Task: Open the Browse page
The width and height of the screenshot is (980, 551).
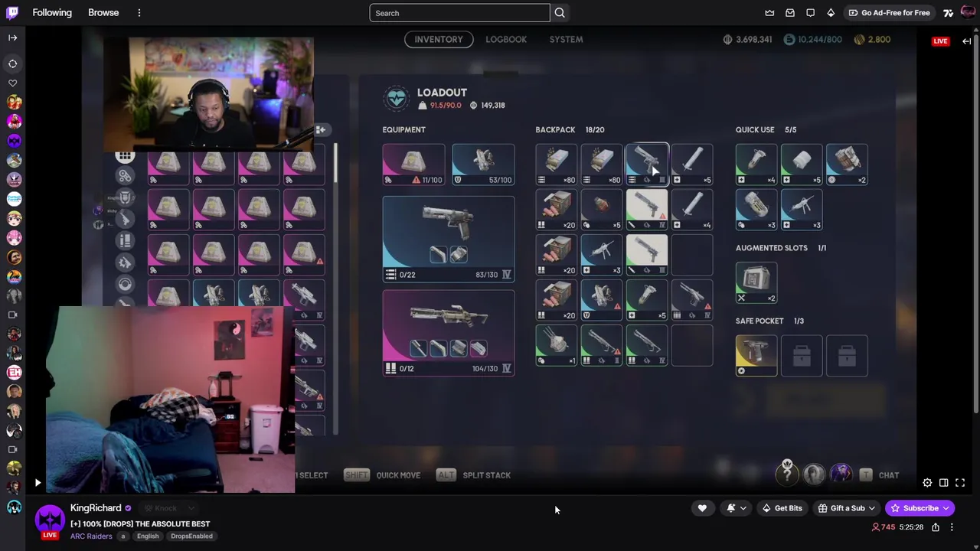Action: coord(103,12)
